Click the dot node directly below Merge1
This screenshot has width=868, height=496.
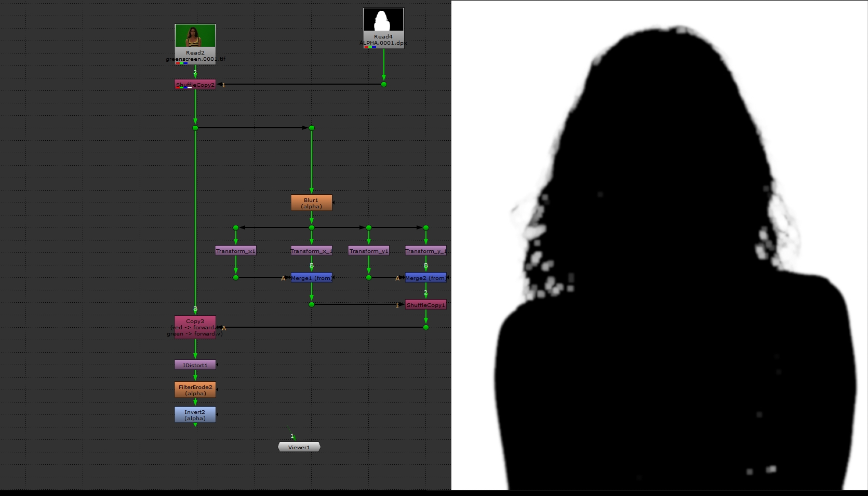(x=312, y=304)
